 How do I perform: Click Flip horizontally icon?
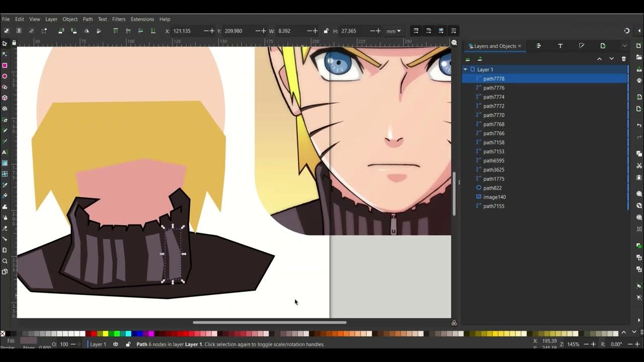tap(86, 31)
